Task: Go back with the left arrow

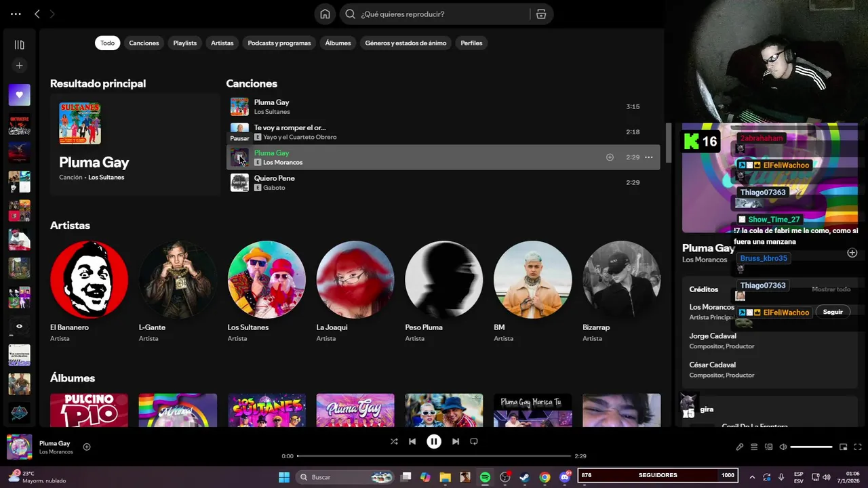Action: tap(37, 14)
